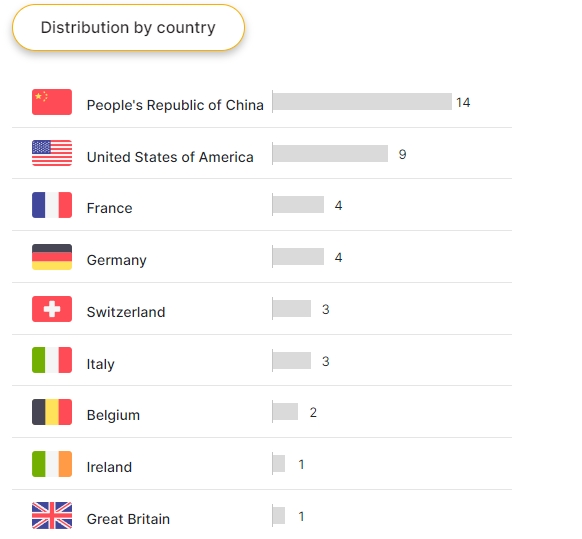Click the Italy bar showing 3
Screen dimensions: 582x539
tap(292, 360)
